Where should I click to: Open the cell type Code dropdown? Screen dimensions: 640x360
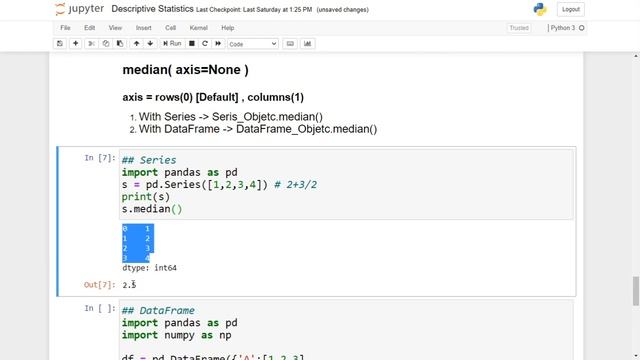[253, 44]
